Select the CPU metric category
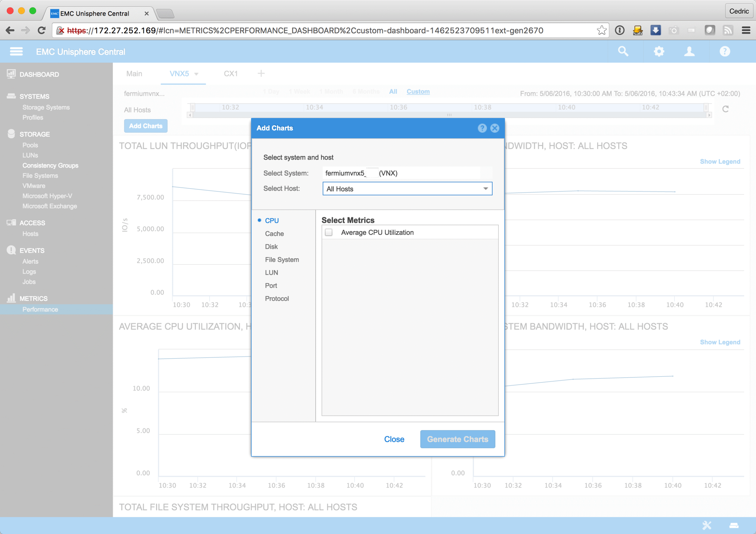 coord(272,221)
